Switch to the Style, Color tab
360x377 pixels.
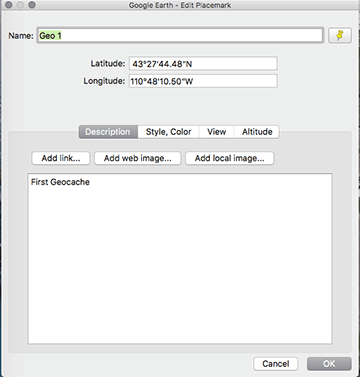tap(168, 132)
